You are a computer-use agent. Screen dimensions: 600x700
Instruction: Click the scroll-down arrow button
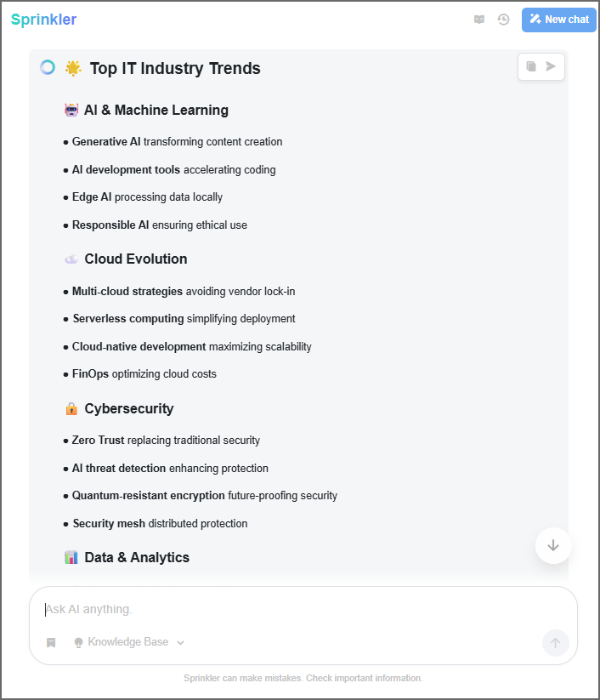tap(553, 545)
